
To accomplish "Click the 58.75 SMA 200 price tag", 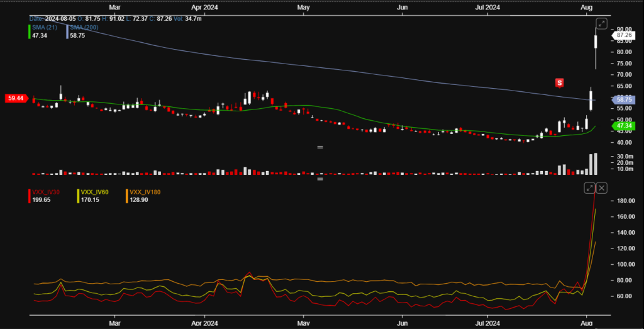I will click(623, 99).
